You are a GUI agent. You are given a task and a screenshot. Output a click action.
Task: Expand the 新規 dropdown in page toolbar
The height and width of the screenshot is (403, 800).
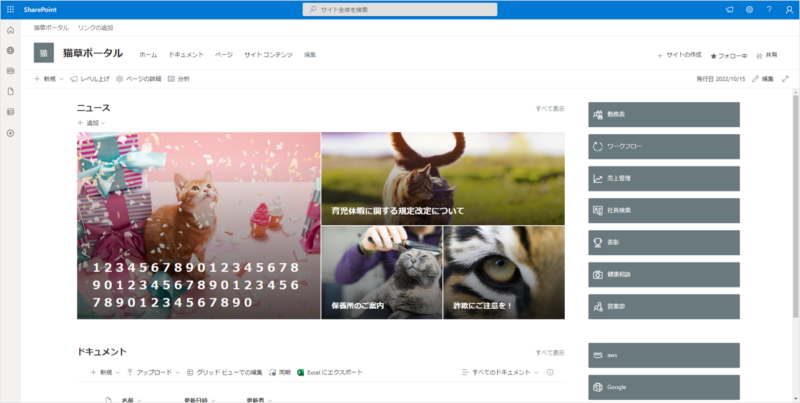click(x=49, y=78)
